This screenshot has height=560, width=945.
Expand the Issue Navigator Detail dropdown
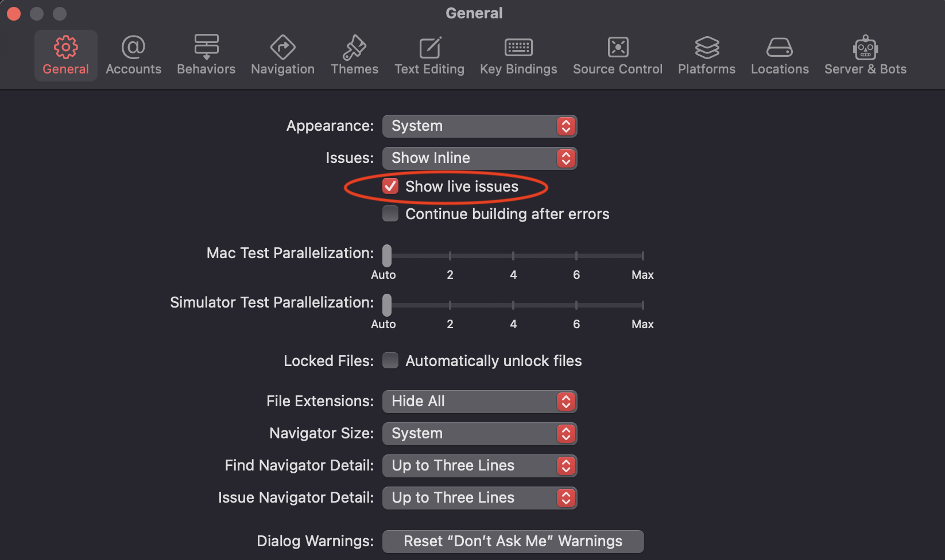pos(479,498)
